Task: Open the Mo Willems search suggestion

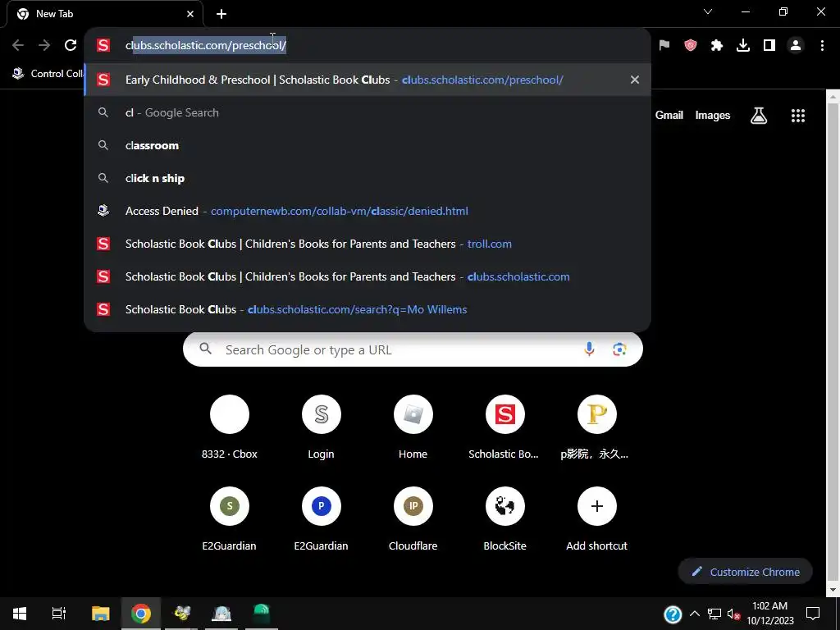Action: click(367, 309)
